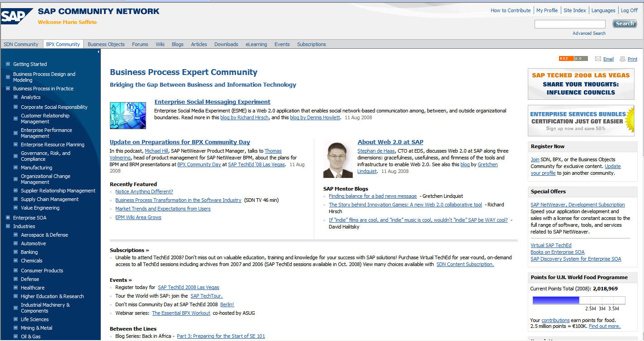644x341 pixels.
Task: Open the Advanced Search link
Action: [589, 33]
